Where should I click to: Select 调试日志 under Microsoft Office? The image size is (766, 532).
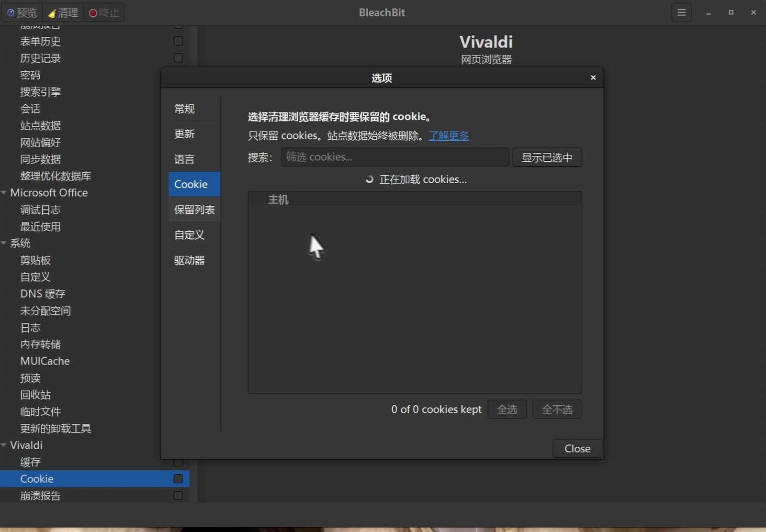pyautogui.click(x=40, y=210)
